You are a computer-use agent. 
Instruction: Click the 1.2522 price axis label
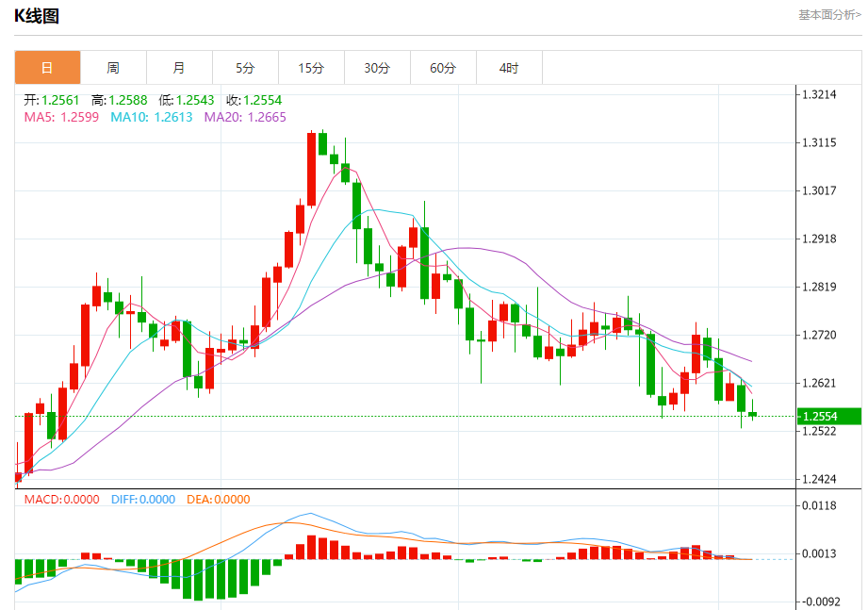[819, 431]
